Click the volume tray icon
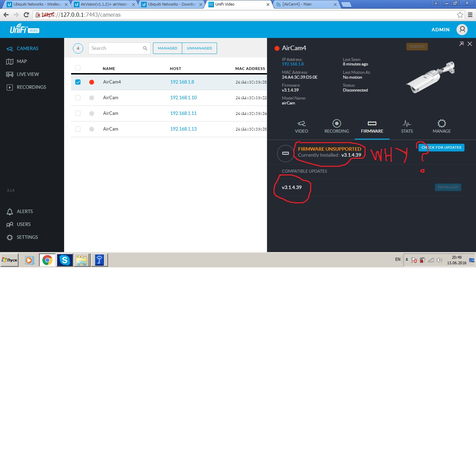Screen dimensions: 476x454 pos(439,260)
